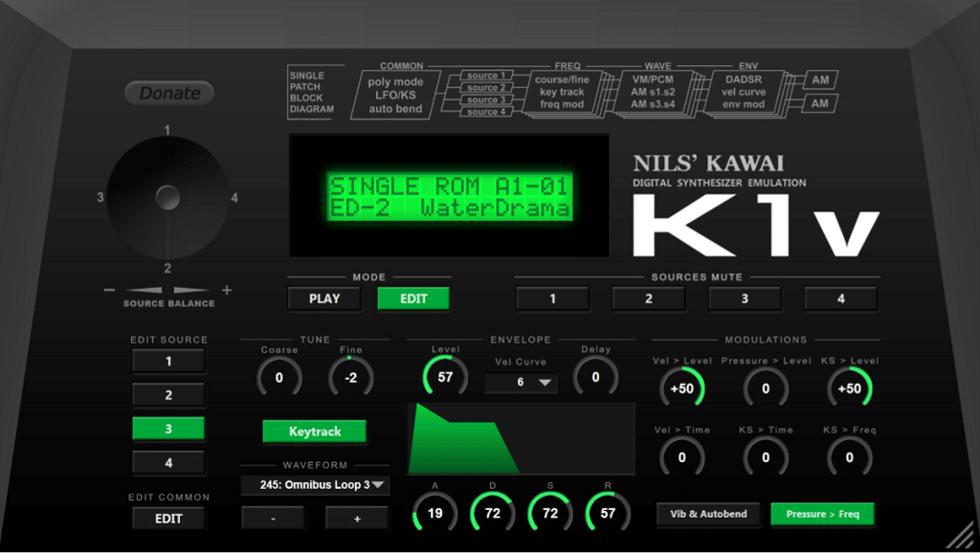Click the envelope Delay knob
Viewport: 980px width, 554px height.
pos(595,377)
